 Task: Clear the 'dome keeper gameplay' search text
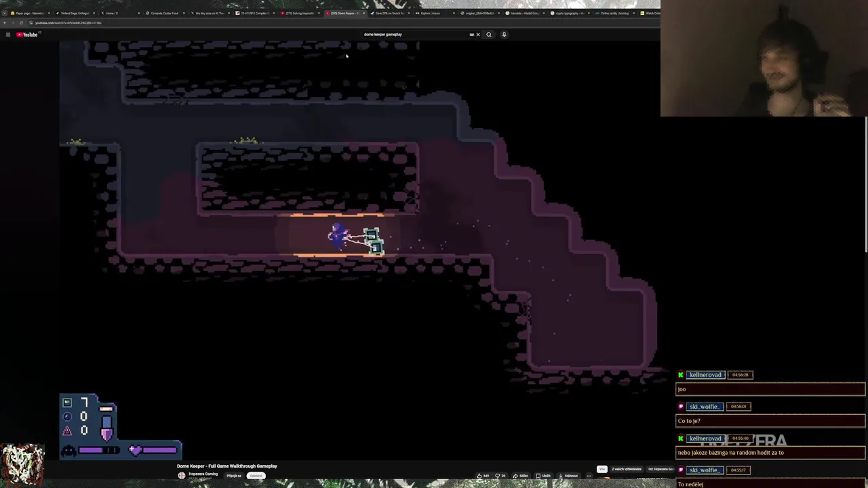477,35
